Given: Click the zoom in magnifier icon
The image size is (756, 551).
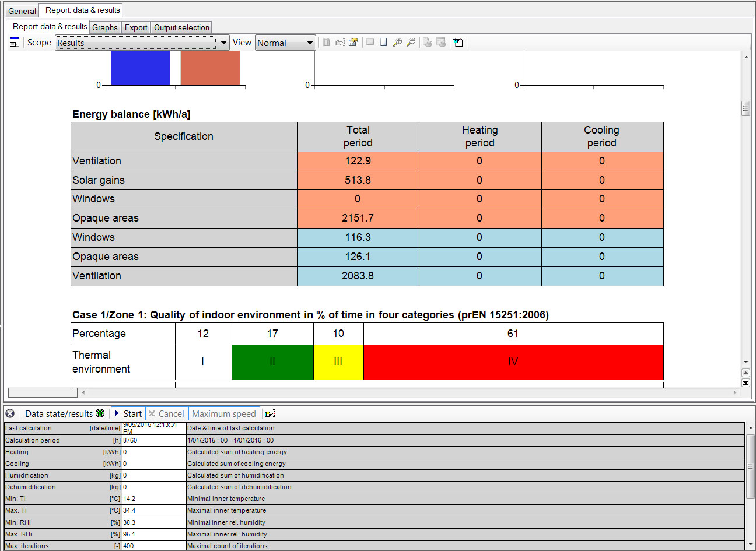Looking at the screenshot, I should (x=397, y=43).
